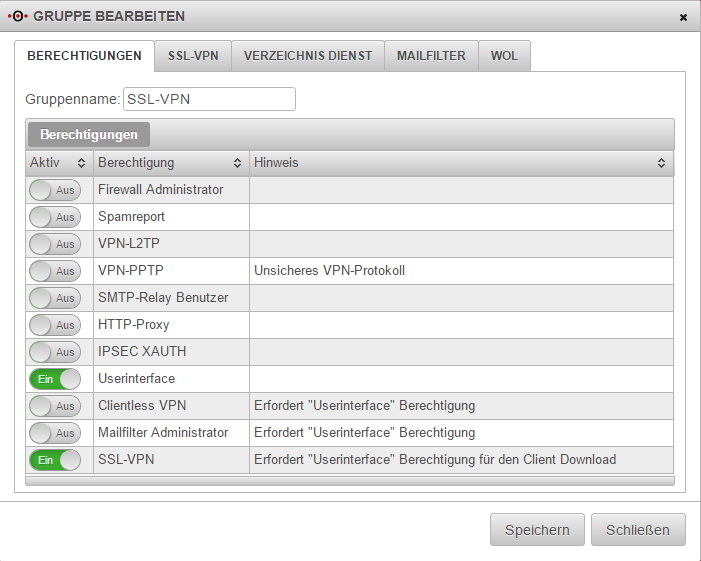Sort by Hinweis column arrows
This screenshot has width=701, height=561.
(x=661, y=163)
